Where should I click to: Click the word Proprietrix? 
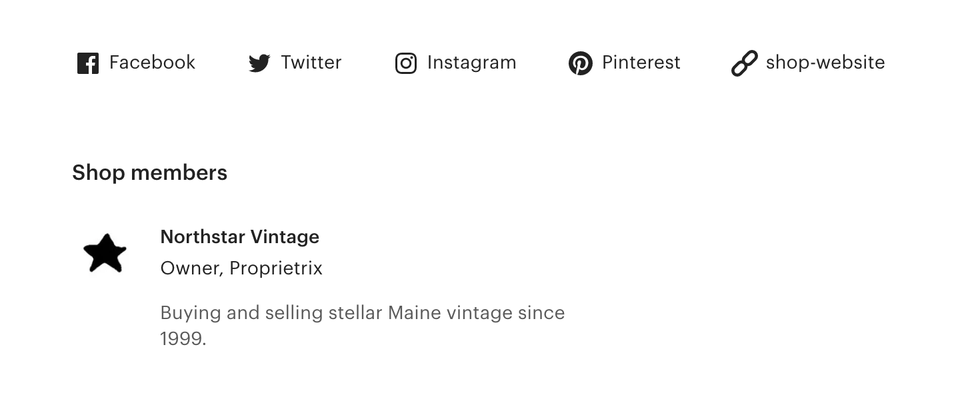(276, 268)
